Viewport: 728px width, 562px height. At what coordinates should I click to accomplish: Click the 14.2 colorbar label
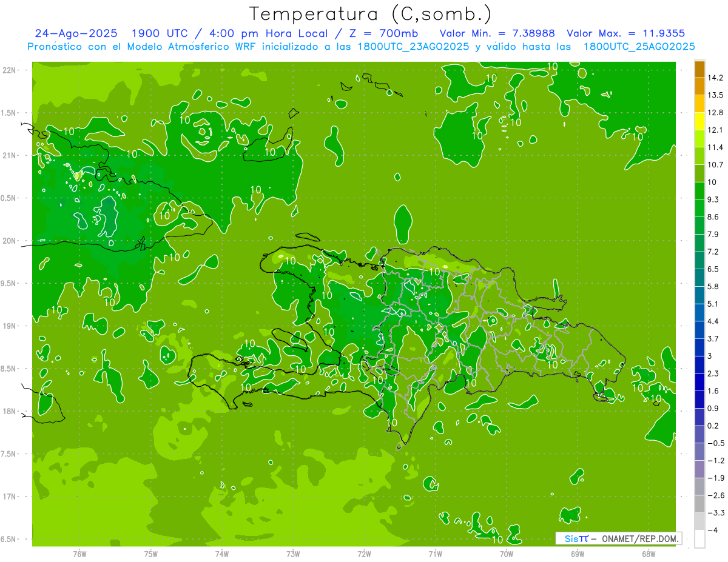tap(716, 78)
